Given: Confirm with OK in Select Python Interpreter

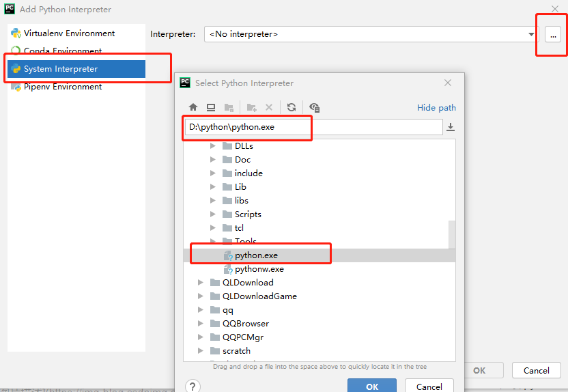Looking at the screenshot, I should [372, 385].
